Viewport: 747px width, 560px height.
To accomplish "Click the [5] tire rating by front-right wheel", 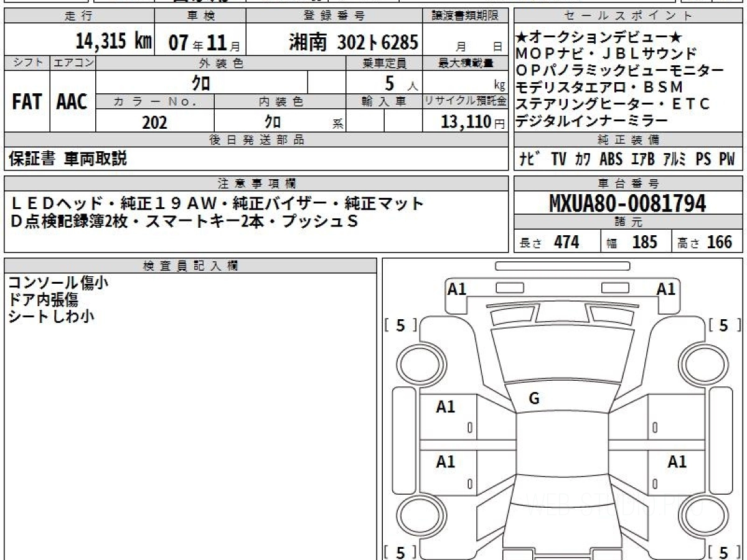I will point(724,325).
